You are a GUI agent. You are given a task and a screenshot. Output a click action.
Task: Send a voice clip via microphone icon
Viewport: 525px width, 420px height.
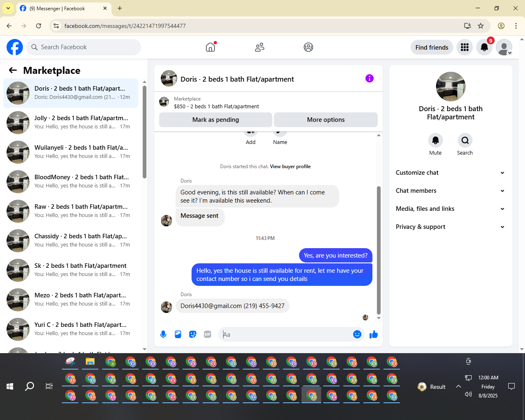coord(163,334)
